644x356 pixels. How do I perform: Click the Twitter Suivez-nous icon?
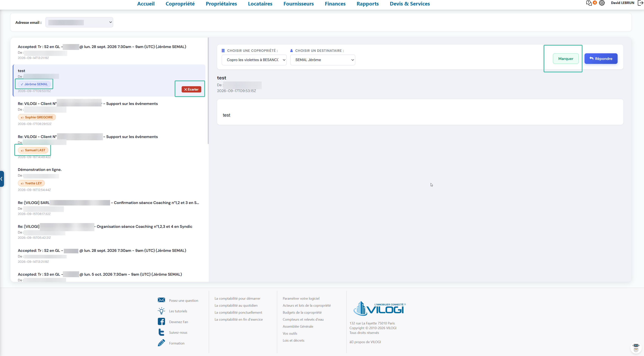[161, 332]
